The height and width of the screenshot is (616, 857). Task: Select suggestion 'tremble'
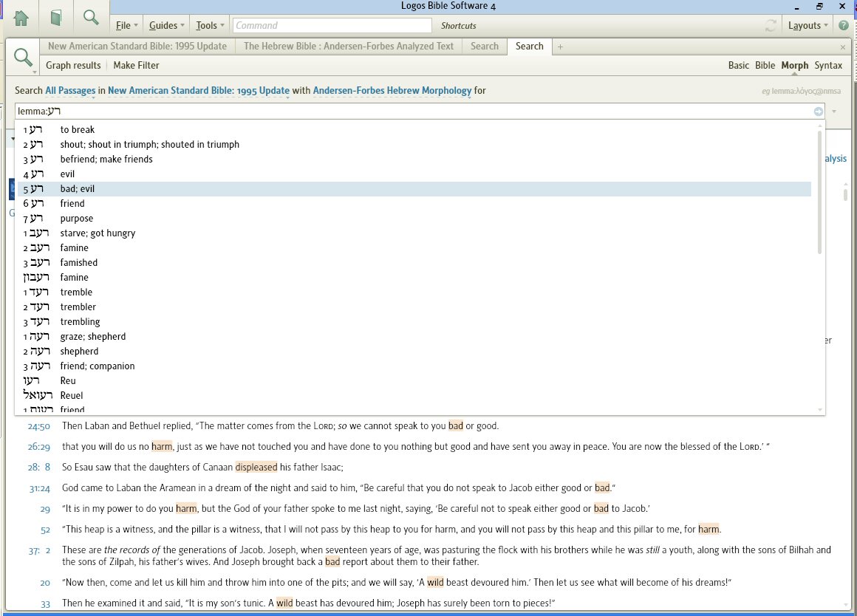[414, 292]
